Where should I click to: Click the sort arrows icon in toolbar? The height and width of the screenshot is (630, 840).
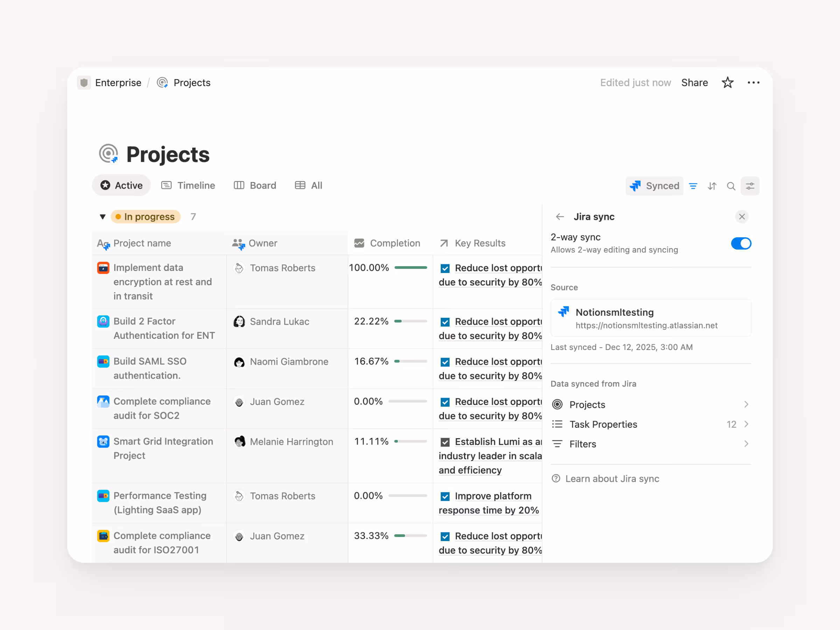pyautogui.click(x=712, y=186)
